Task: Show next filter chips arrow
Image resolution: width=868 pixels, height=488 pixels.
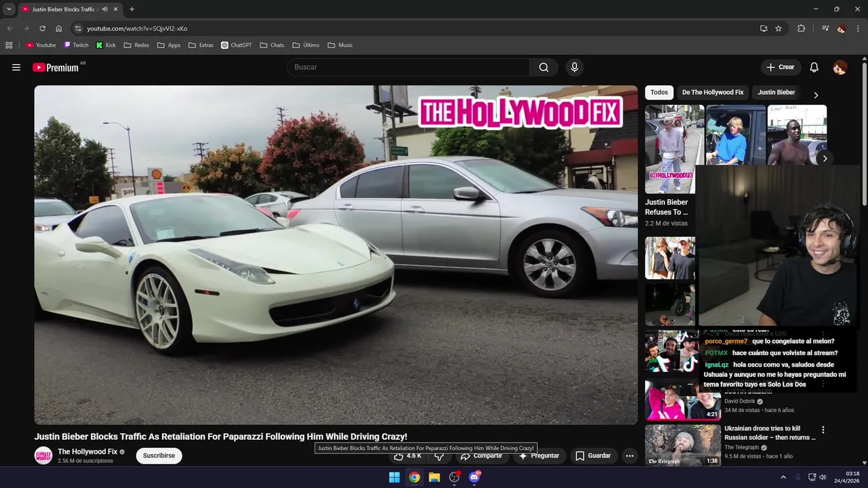Action: [816, 95]
